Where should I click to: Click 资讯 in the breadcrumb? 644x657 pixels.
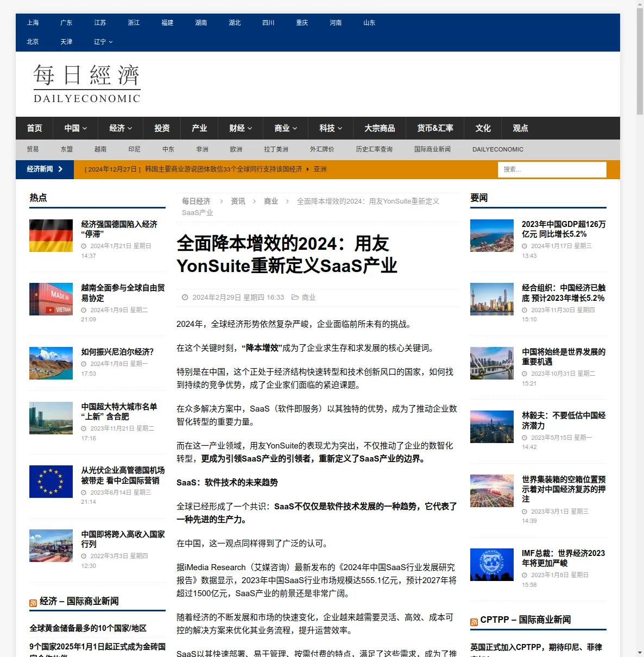238,201
